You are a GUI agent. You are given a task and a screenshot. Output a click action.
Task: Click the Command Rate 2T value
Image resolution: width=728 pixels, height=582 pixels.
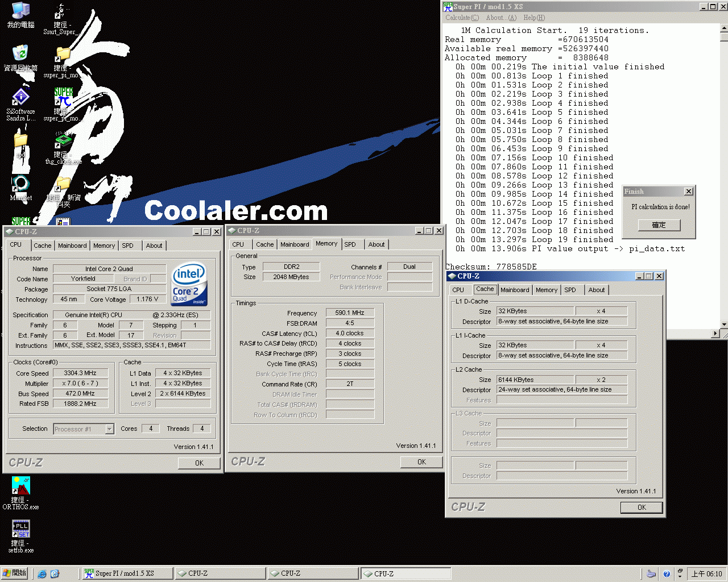point(350,385)
